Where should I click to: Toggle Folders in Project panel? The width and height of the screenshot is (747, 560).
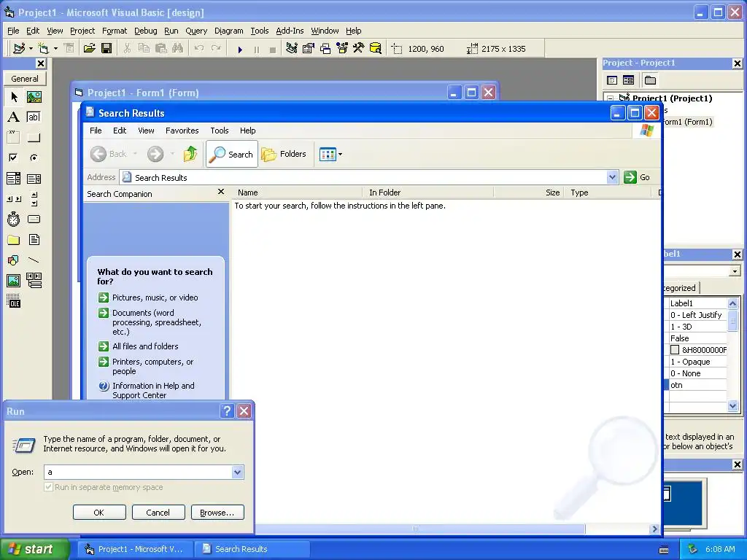650,80
